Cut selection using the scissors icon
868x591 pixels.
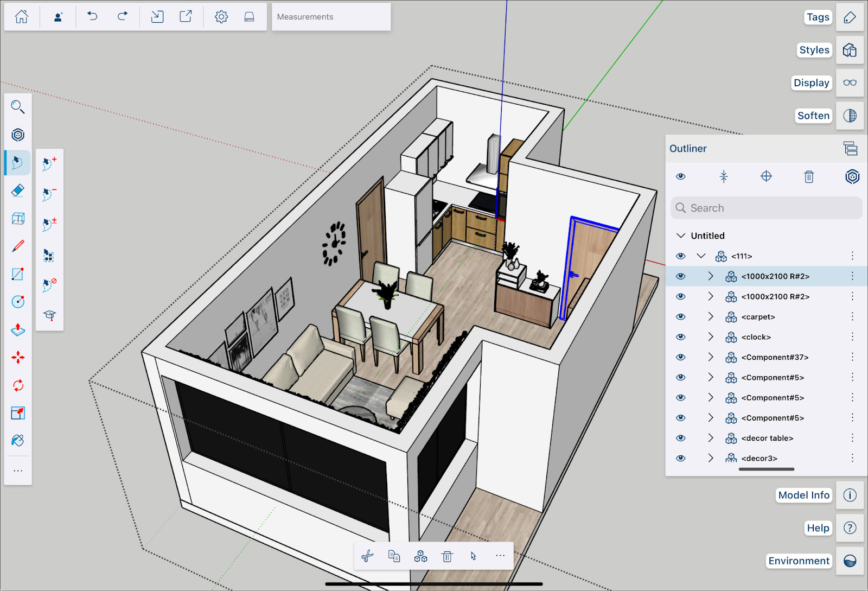(367, 556)
